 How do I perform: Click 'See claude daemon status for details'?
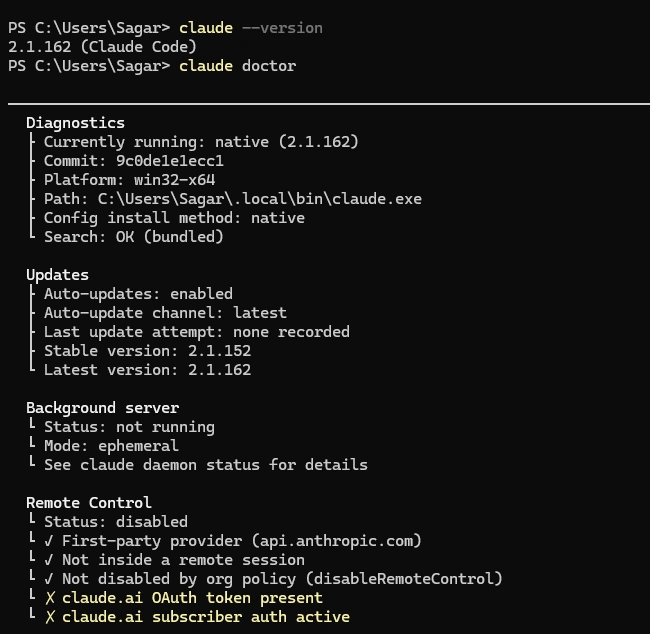(x=206, y=465)
